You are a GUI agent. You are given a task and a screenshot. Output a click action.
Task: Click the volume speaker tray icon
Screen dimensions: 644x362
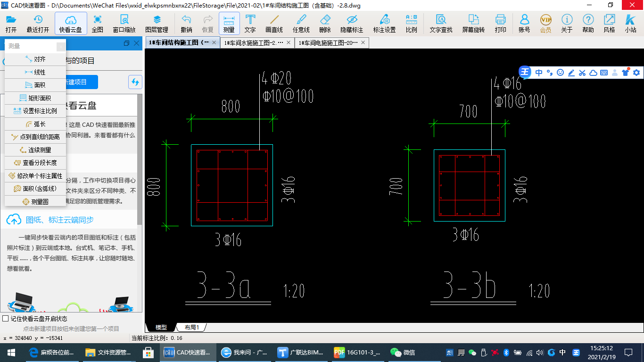point(540,352)
